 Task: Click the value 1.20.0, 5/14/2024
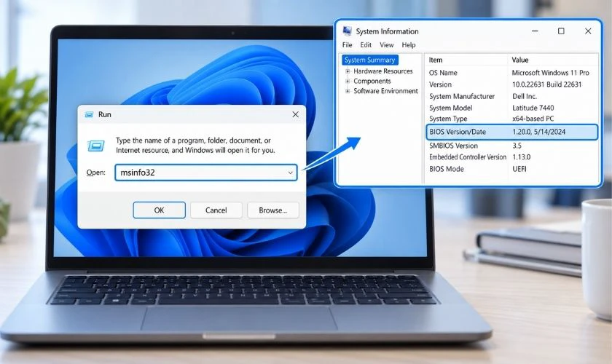pyautogui.click(x=538, y=132)
